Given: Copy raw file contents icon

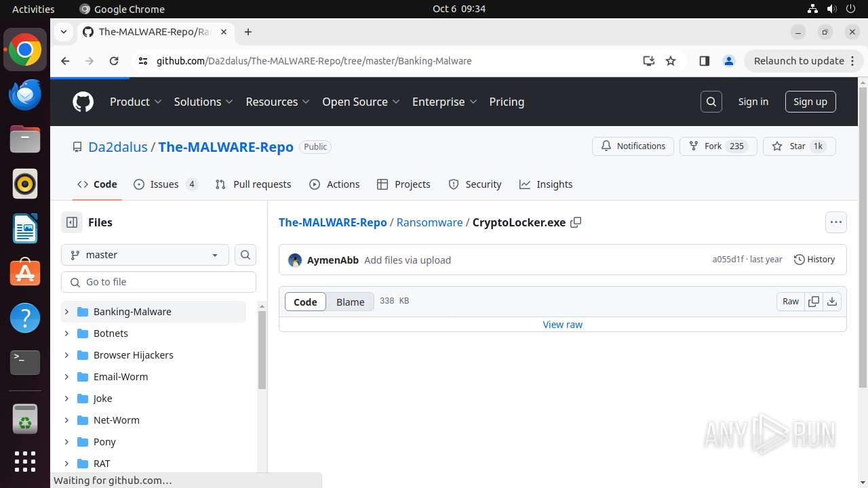Looking at the screenshot, I should (814, 302).
